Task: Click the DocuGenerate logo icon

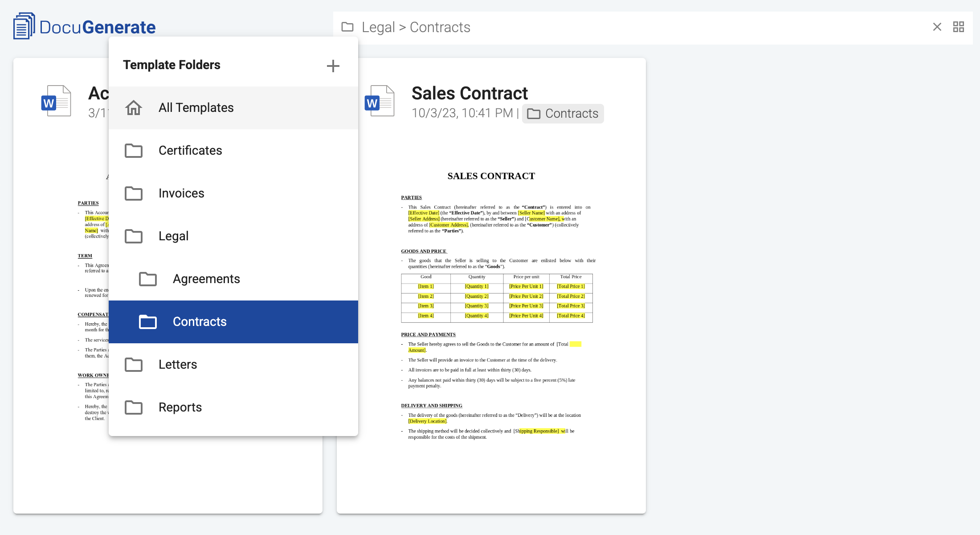Action: (24, 26)
